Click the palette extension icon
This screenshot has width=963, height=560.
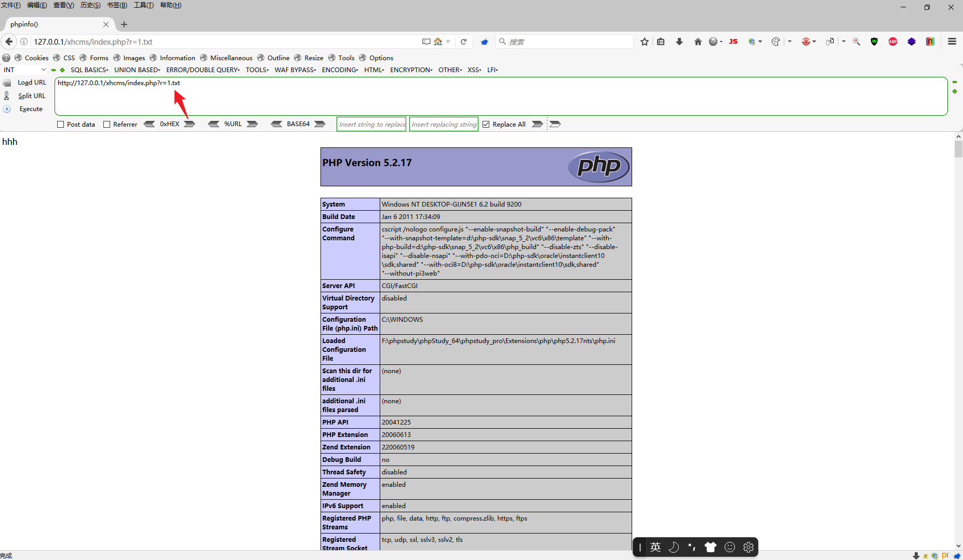(x=776, y=42)
